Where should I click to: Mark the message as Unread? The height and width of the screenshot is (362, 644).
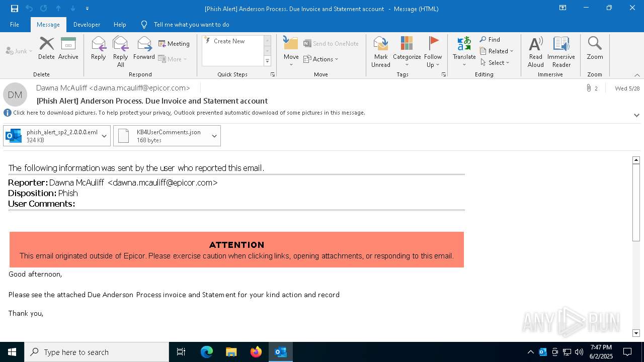click(x=381, y=51)
